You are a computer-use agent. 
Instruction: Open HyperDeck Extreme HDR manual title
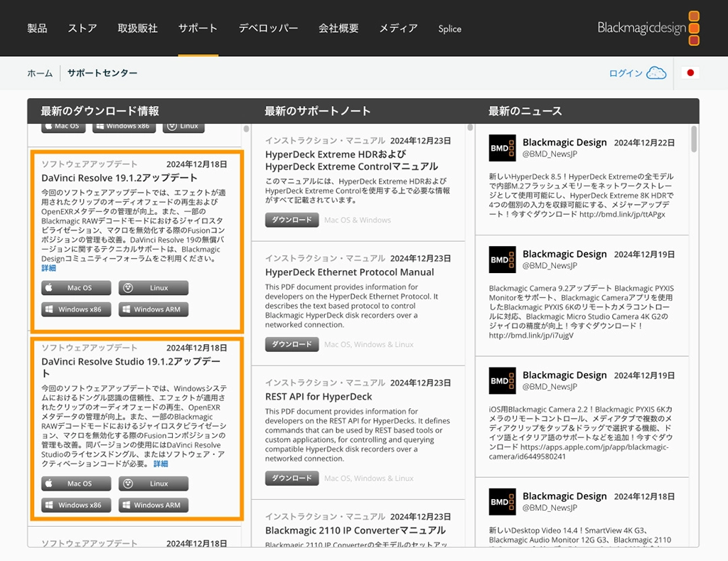click(351, 160)
